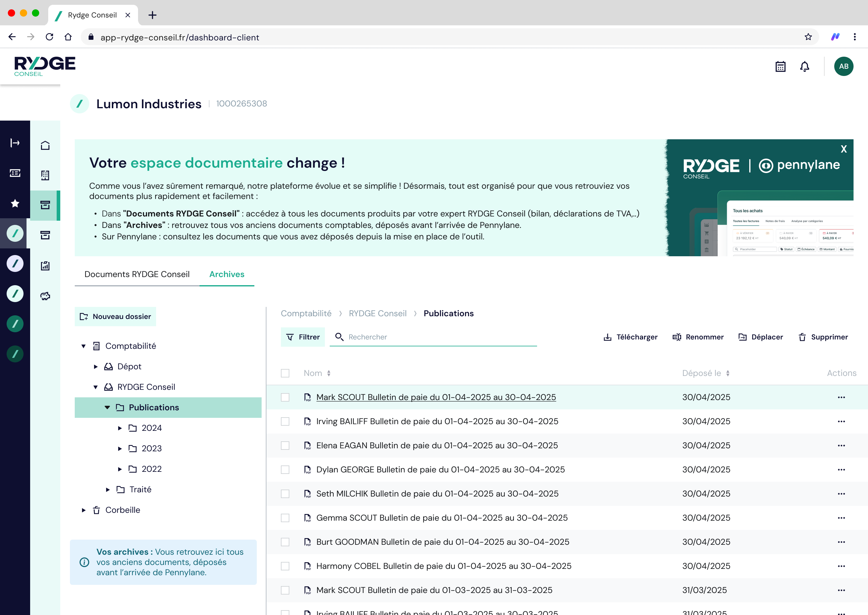The width and height of the screenshot is (868, 615).
Task: Open the chart report sidebar icon
Action: pos(45,266)
